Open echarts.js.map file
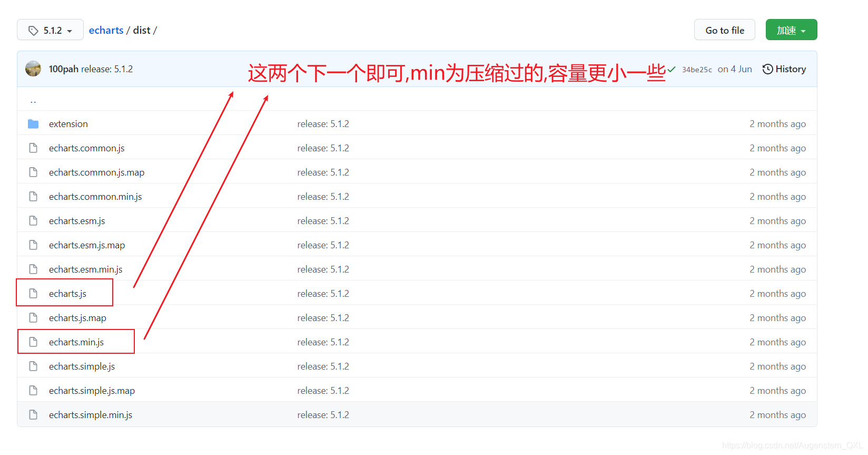This screenshot has width=868, height=455. pyautogui.click(x=77, y=318)
